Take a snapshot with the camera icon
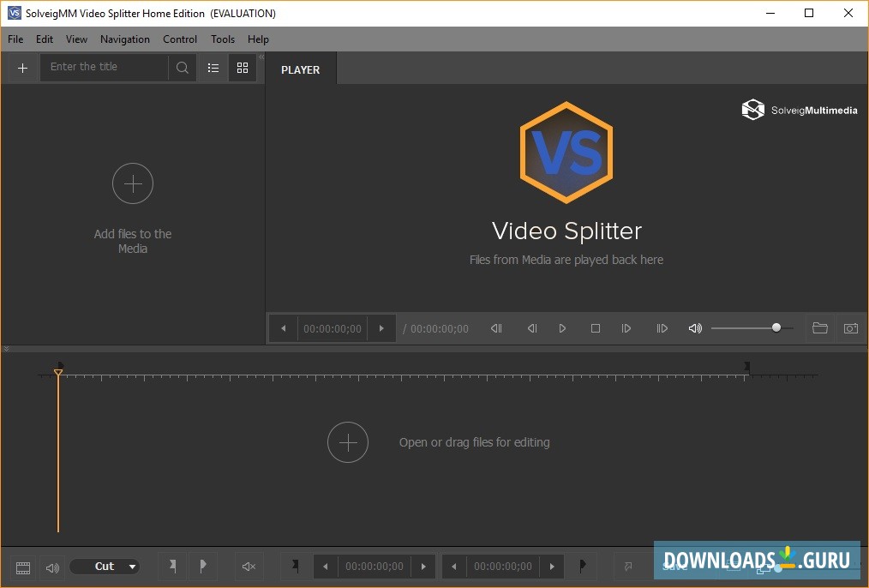The height and width of the screenshot is (588, 869). coord(850,328)
